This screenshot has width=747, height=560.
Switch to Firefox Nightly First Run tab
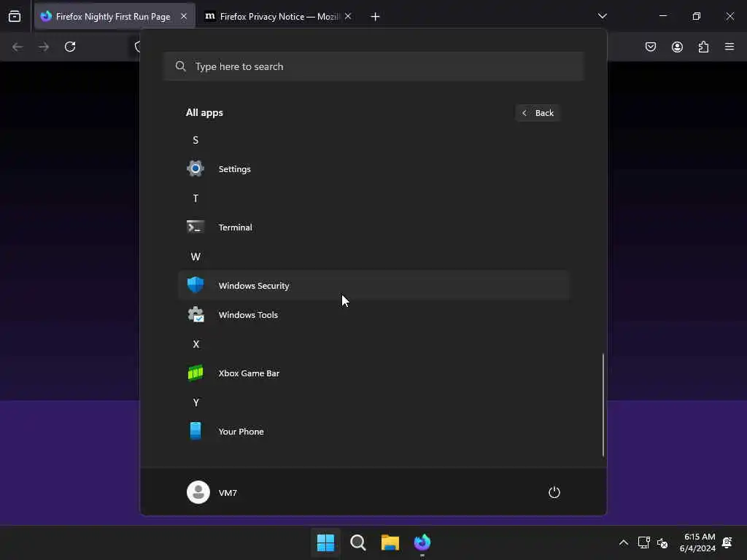[113, 17]
